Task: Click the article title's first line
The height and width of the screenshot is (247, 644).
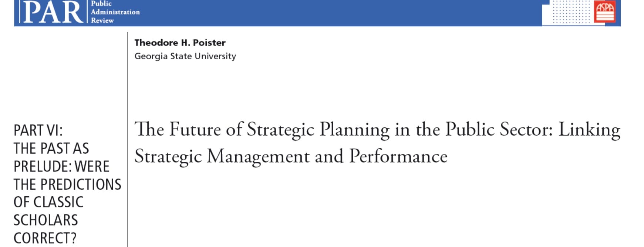Action: 377,130
